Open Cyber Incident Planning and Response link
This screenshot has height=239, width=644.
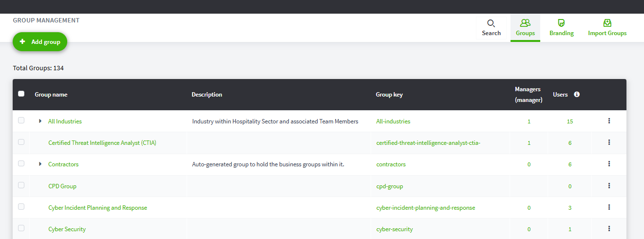pos(97,208)
